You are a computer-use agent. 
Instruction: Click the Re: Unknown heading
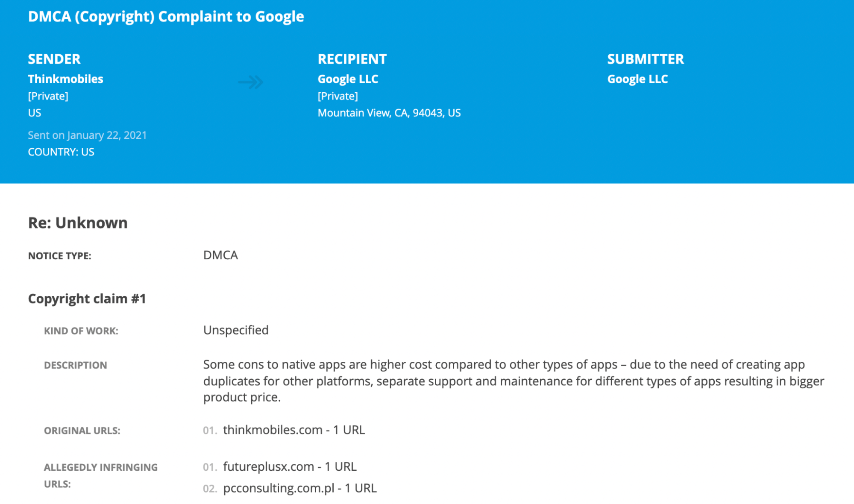coord(78,223)
